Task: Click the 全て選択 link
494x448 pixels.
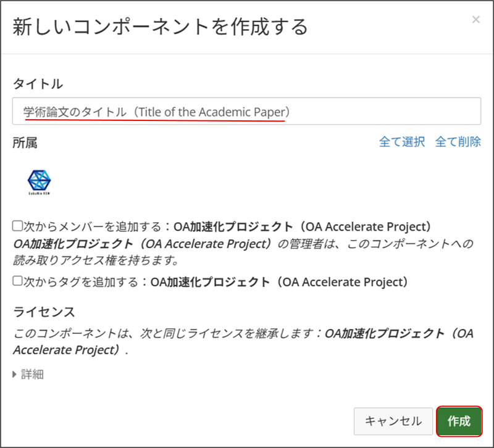Action: 402,142
